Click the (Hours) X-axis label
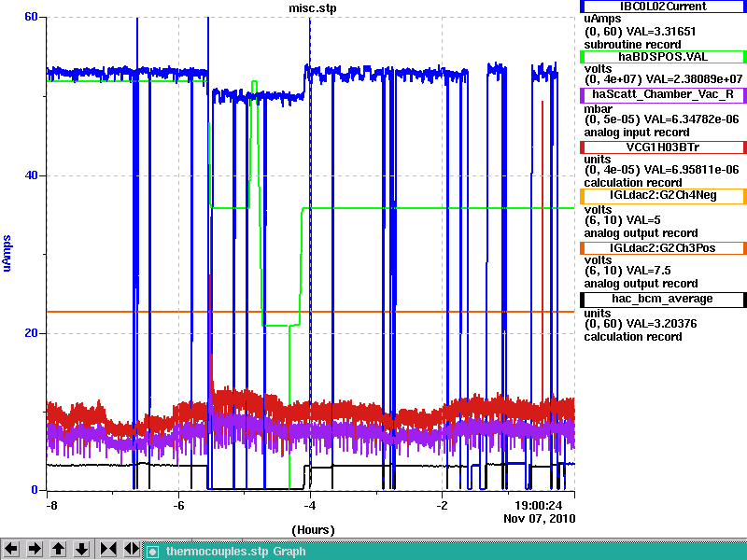Screen dimensions: 747x560 (x=313, y=530)
